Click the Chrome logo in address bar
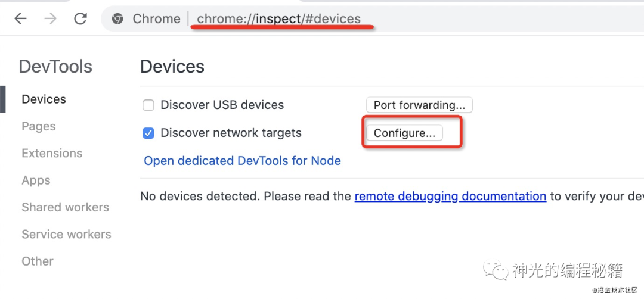Image resolution: width=644 pixels, height=299 pixels. pos(118,19)
